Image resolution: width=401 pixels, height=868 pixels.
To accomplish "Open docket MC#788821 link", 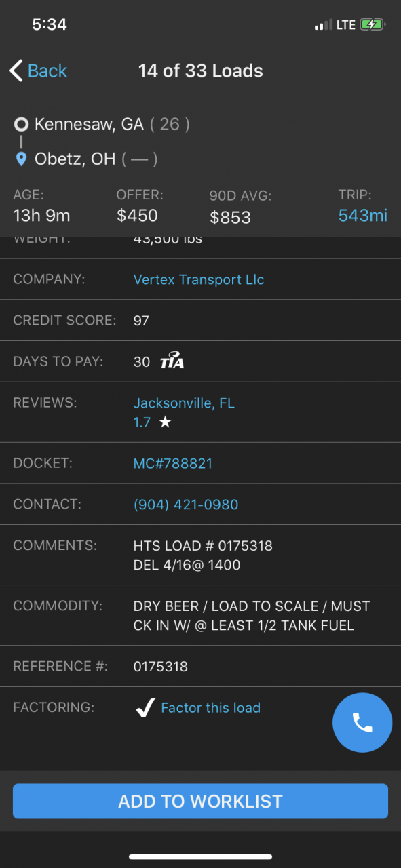I will click(173, 463).
